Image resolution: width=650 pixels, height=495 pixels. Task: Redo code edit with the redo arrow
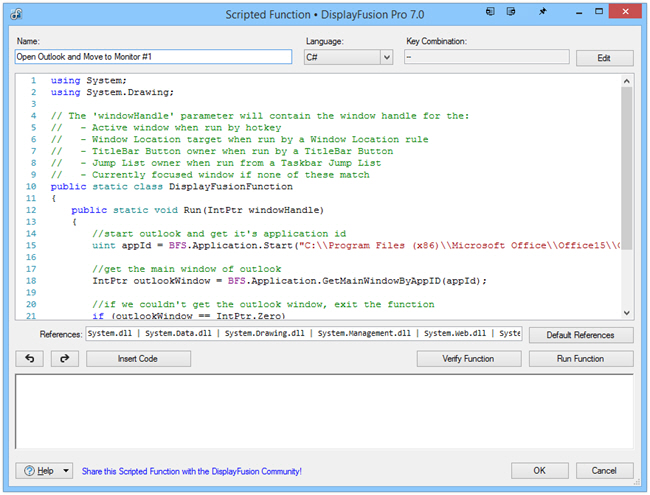point(65,359)
